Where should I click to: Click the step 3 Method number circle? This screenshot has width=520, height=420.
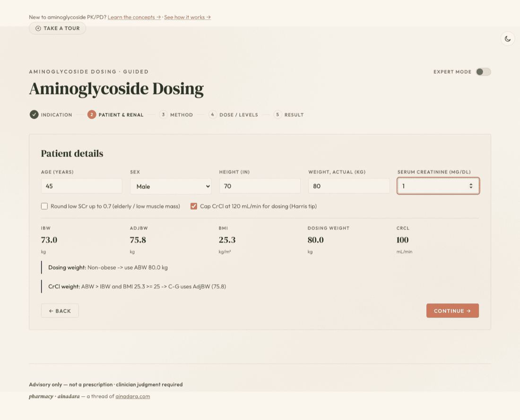163,115
